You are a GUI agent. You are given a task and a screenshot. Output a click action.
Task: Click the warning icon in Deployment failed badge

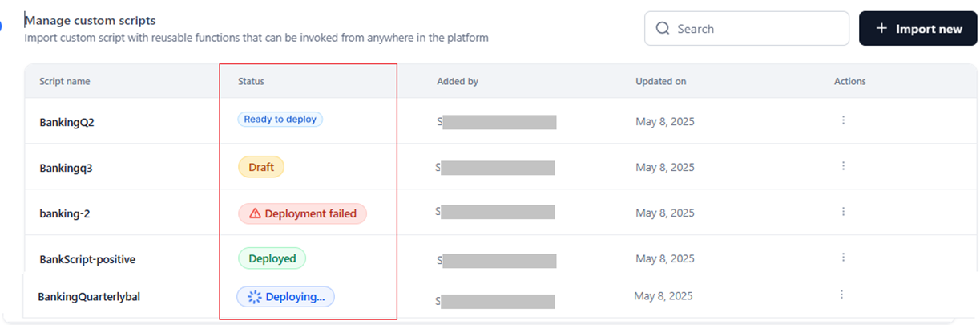pyautogui.click(x=255, y=213)
